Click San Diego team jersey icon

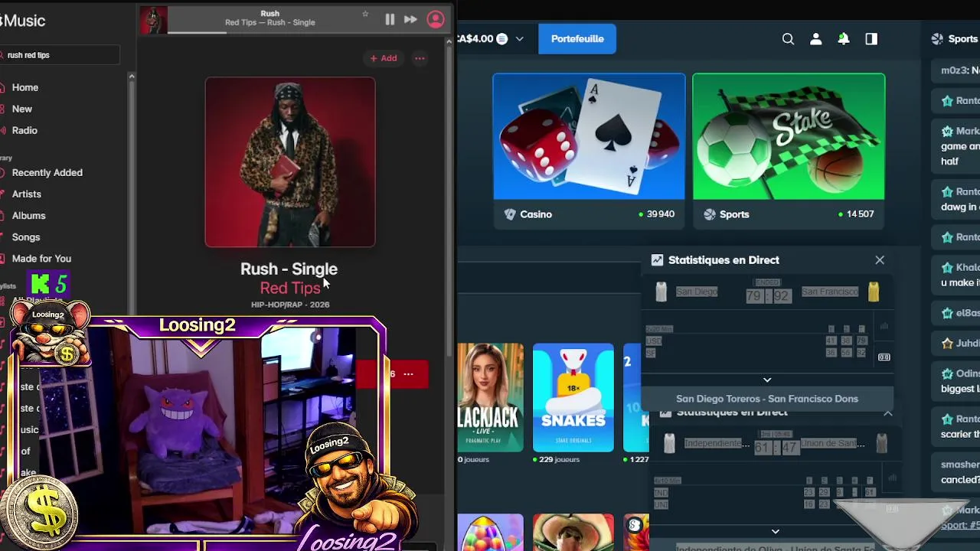[x=661, y=292]
